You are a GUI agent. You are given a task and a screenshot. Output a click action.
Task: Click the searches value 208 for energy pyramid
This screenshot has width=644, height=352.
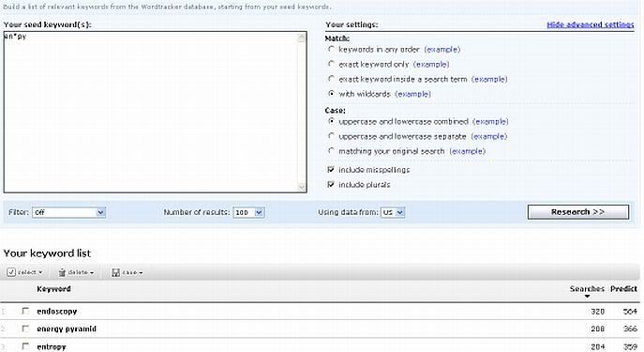597,329
